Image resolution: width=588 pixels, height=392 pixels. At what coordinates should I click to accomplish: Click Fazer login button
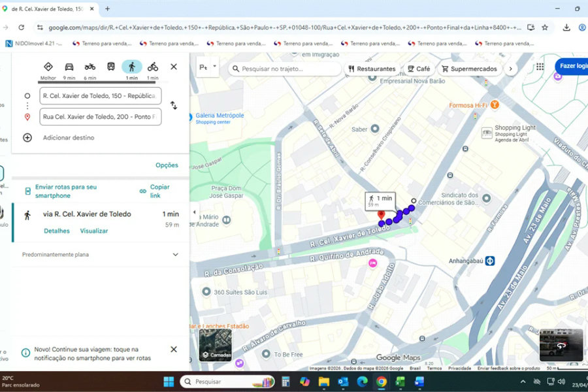pyautogui.click(x=572, y=66)
